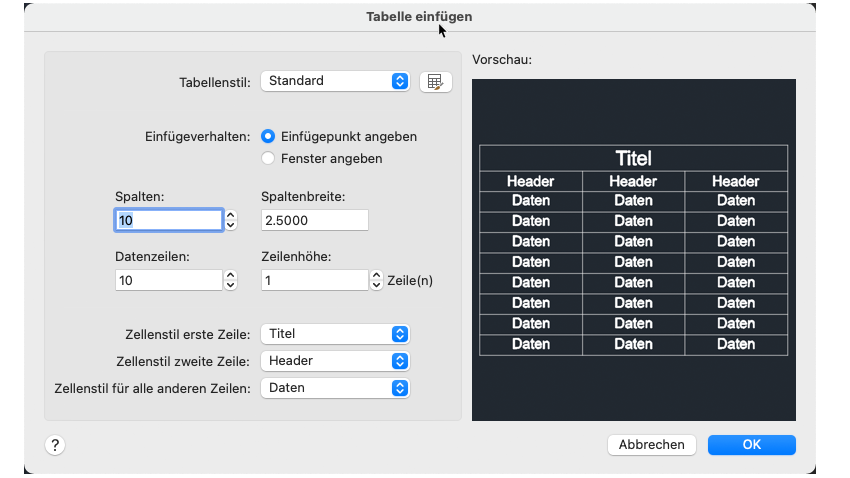Open the table style editor icon
The width and height of the screenshot is (850, 478).
coord(435,82)
